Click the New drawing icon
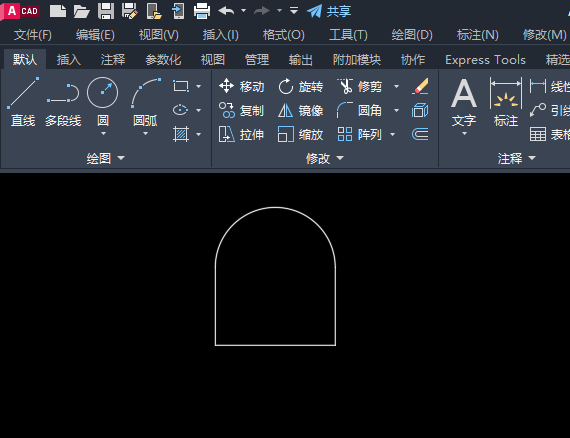 coord(58,11)
